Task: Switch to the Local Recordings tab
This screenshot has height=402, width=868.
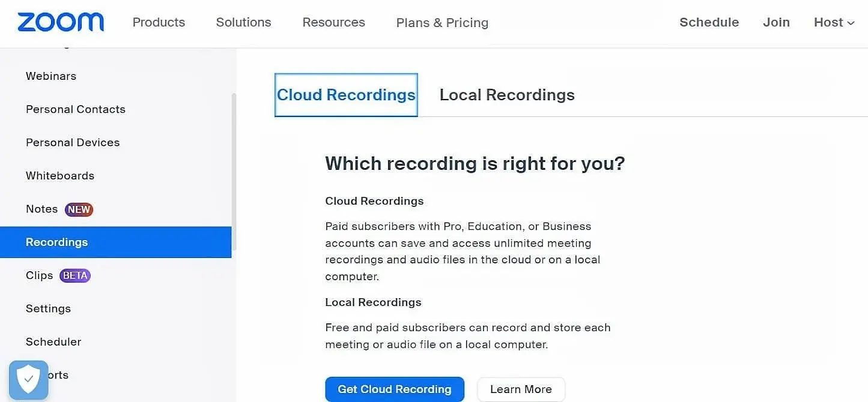Action: click(507, 95)
